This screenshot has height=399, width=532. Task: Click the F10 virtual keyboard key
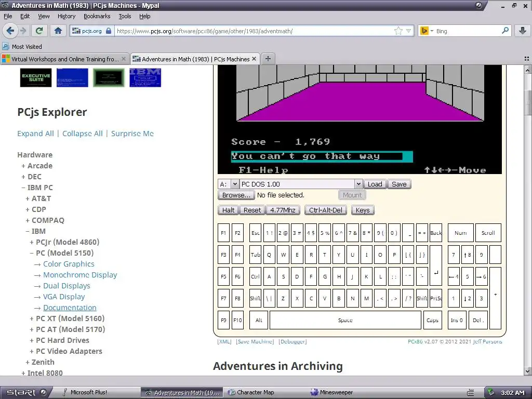(237, 320)
